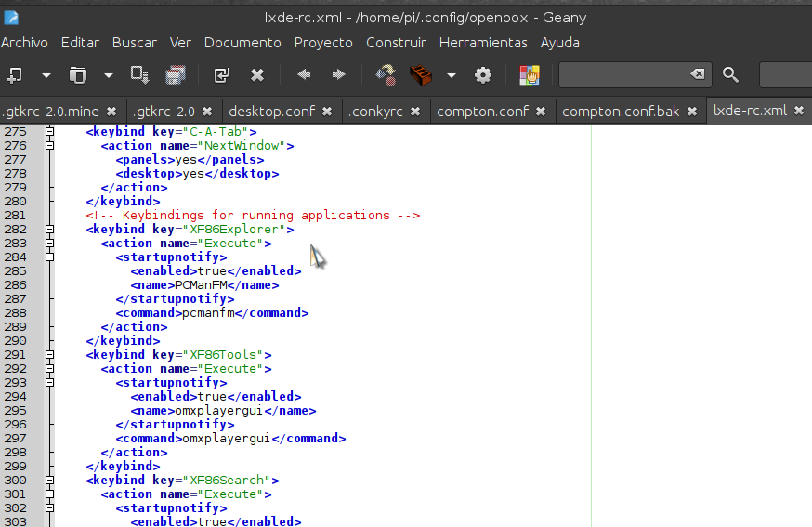Switch to the .gtkrc-2.0 tab
This screenshot has width=812, height=527.
tap(164, 112)
